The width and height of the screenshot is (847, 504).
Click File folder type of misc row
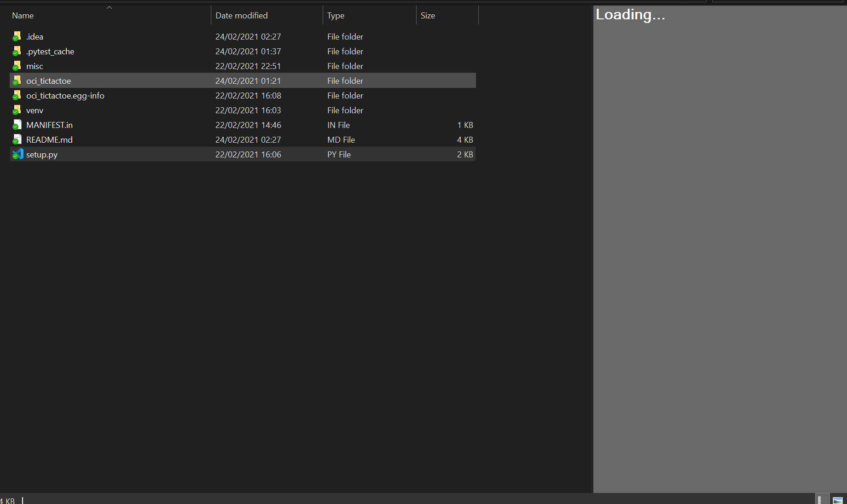point(345,66)
